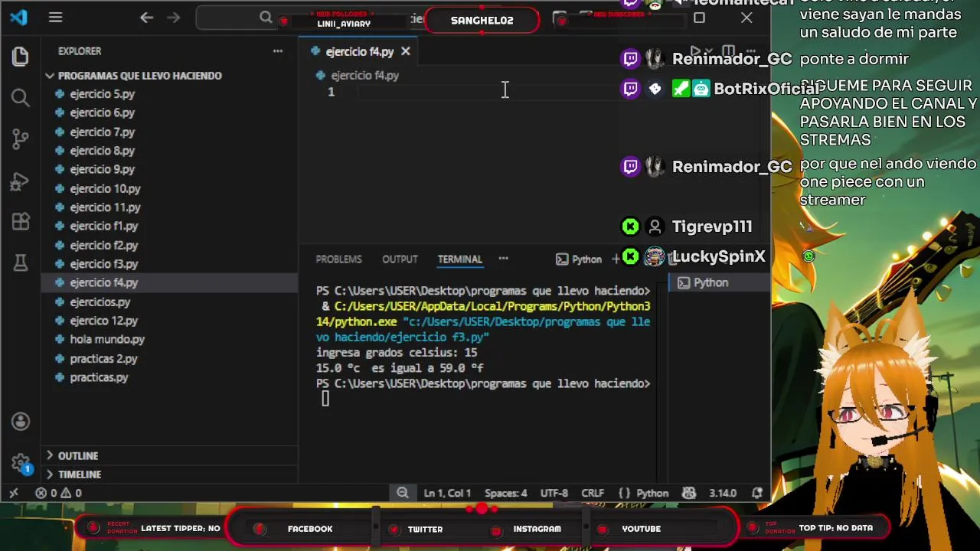Click BotRixOficial chat username

click(766, 89)
